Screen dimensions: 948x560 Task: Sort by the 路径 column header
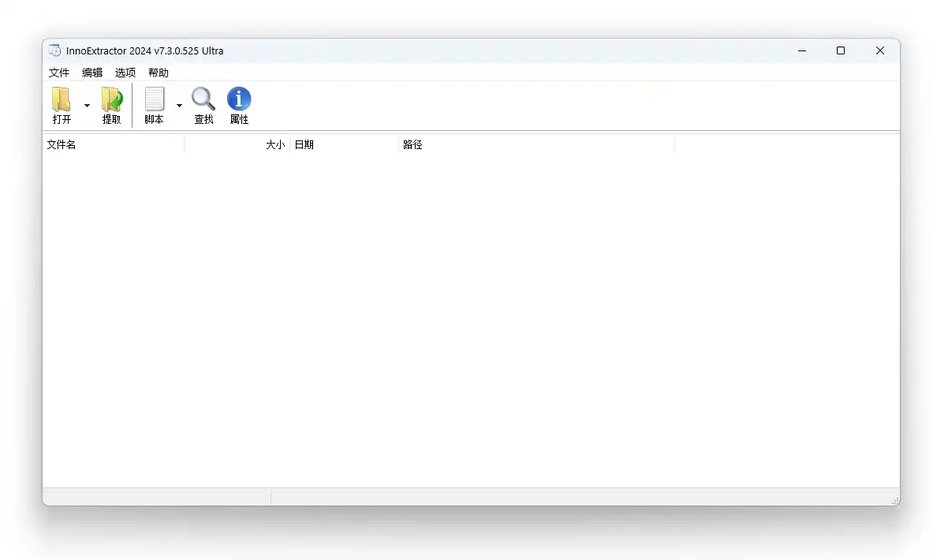click(x=537, y=144)
